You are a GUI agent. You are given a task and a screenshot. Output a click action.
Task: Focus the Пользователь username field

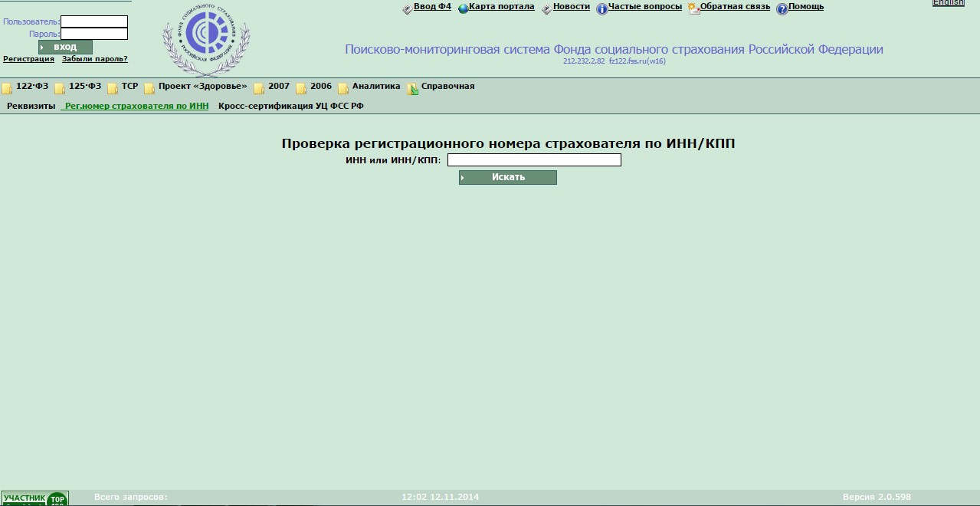pos(94,21)
